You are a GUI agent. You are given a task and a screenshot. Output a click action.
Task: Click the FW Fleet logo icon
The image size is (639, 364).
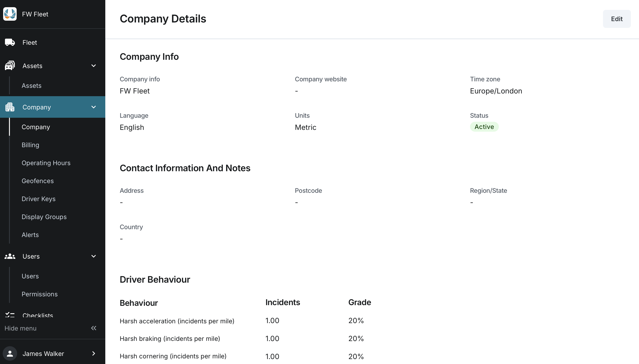click(10, 14)
